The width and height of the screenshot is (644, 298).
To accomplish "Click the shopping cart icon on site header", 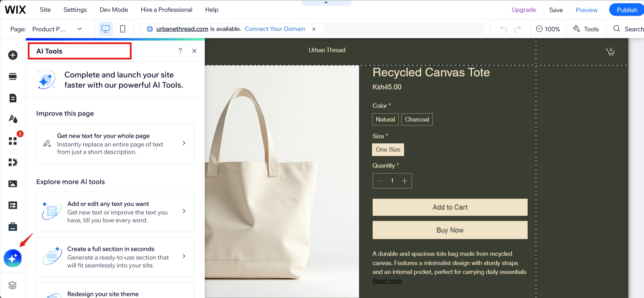I will point(610,52).
